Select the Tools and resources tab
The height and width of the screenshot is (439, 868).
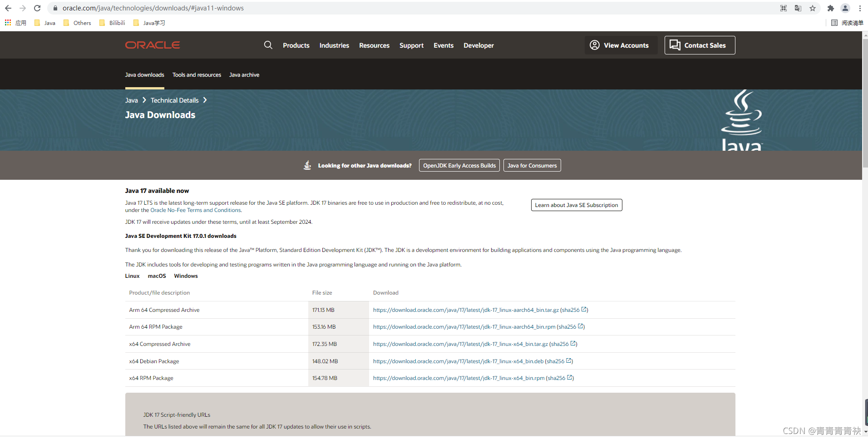[x=197, y=75]
